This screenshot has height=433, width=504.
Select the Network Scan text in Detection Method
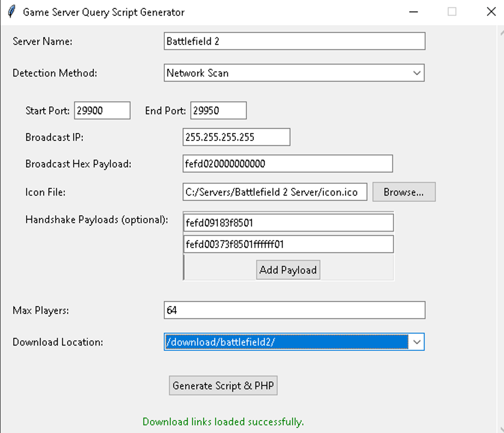pos(197,73)
